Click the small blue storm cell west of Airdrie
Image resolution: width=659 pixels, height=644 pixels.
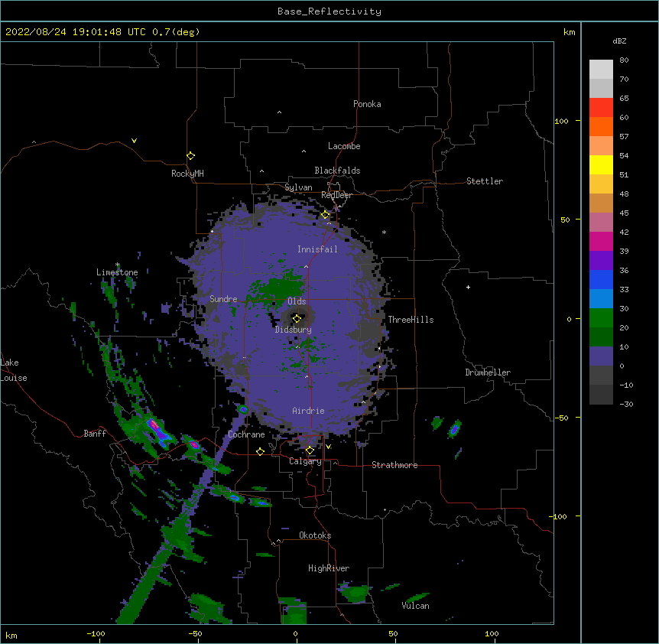(x=243, y=409)
